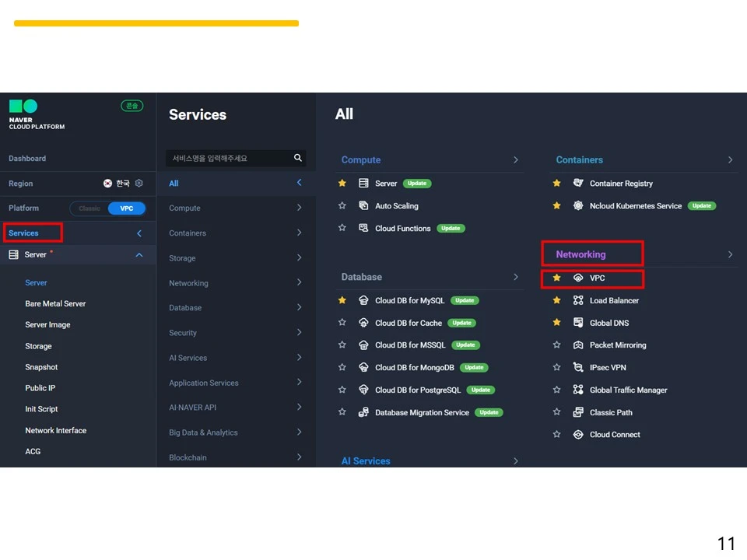The width and height of the screenshot is (747, 560).
Task: Open ACG in sidebar
Action: tap(33, 451)
